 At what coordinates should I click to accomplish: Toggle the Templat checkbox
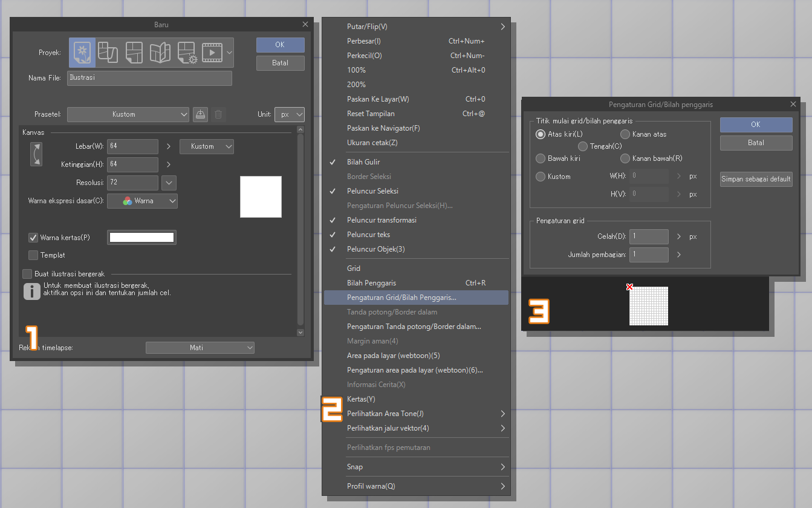click(33, 255)
